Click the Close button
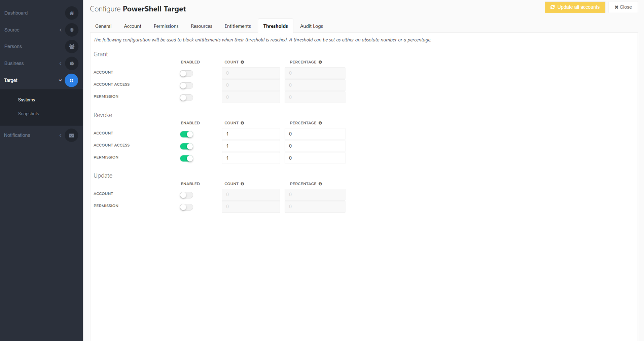The height and width of the screenshot is (341, 644). coord(623,7)
